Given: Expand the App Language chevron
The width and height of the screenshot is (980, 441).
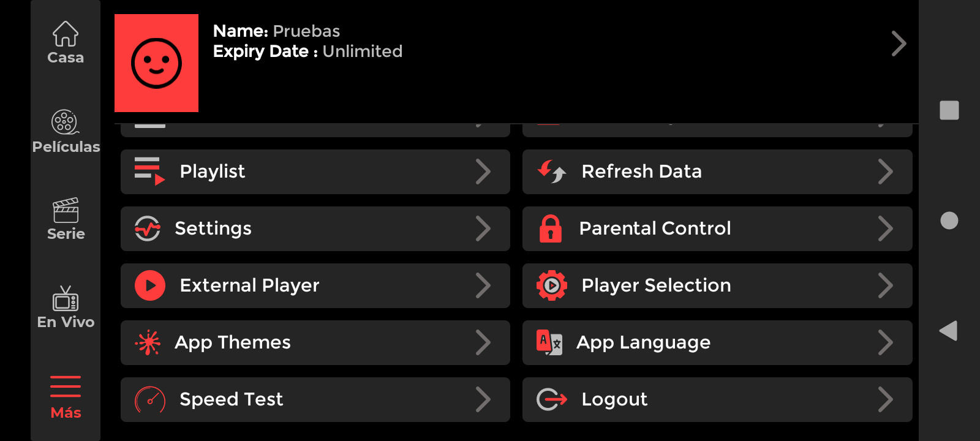Looking at the screenshot, I should click(x=885, y=342).
